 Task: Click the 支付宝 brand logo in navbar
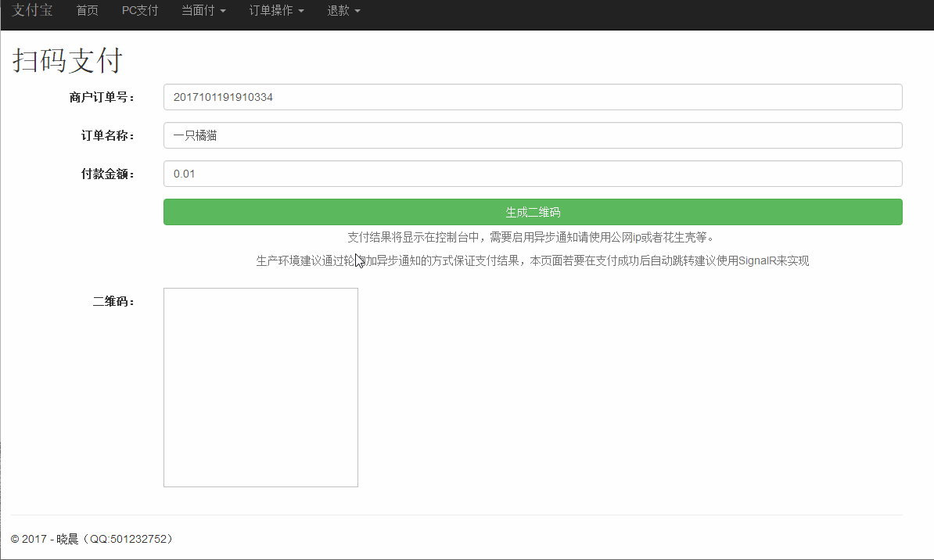pyautogui.click(x=32, y=11)
